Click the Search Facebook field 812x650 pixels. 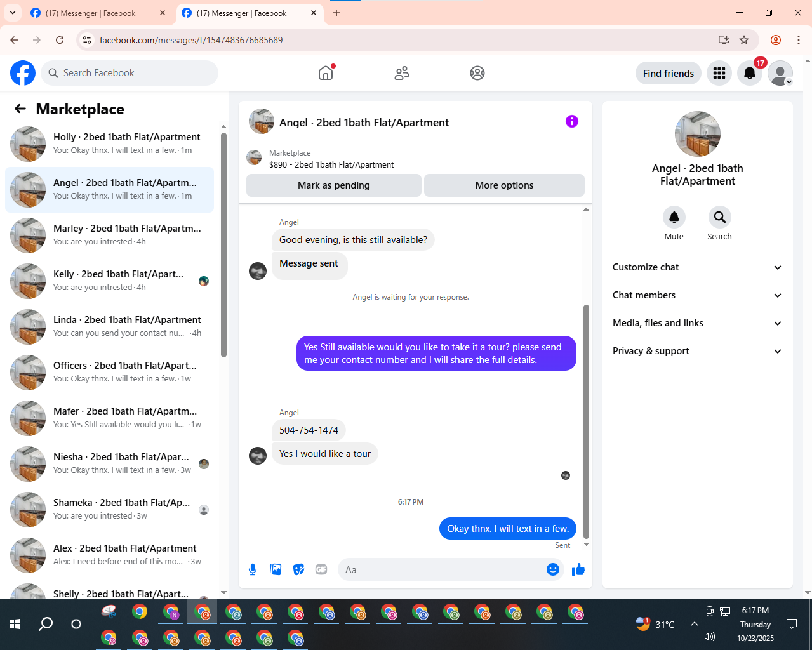[130, 73]
